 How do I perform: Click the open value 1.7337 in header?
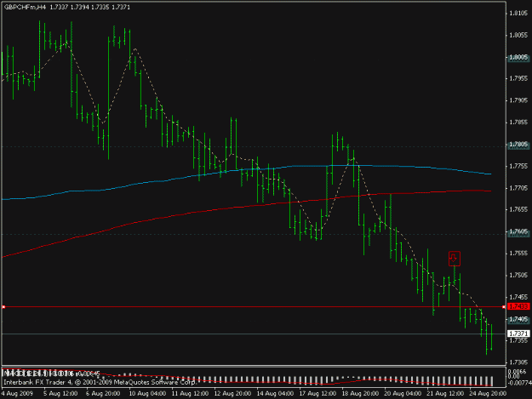pyautogui.click(x=59, y=7)
